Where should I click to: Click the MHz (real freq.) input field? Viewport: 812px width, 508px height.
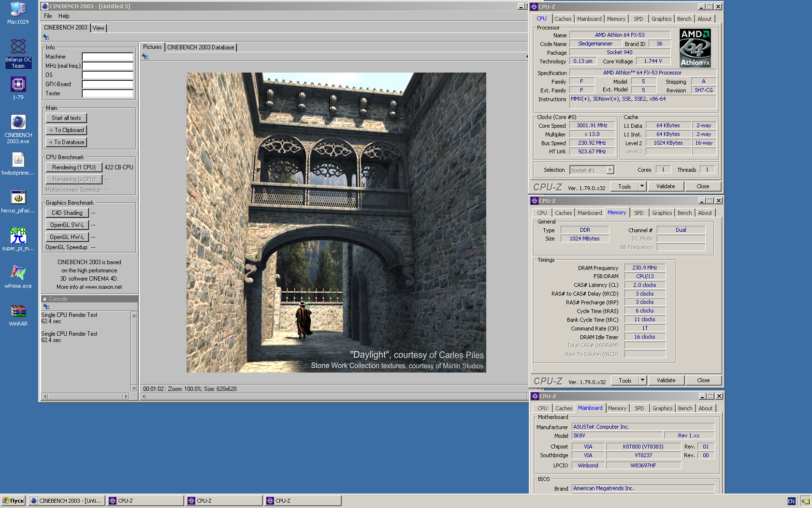pos(107,66)
